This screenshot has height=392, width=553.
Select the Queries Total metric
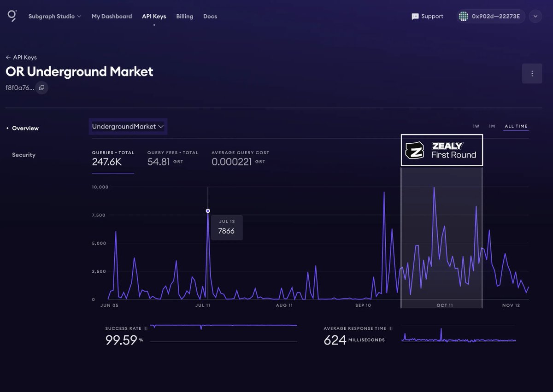[113, 159]
